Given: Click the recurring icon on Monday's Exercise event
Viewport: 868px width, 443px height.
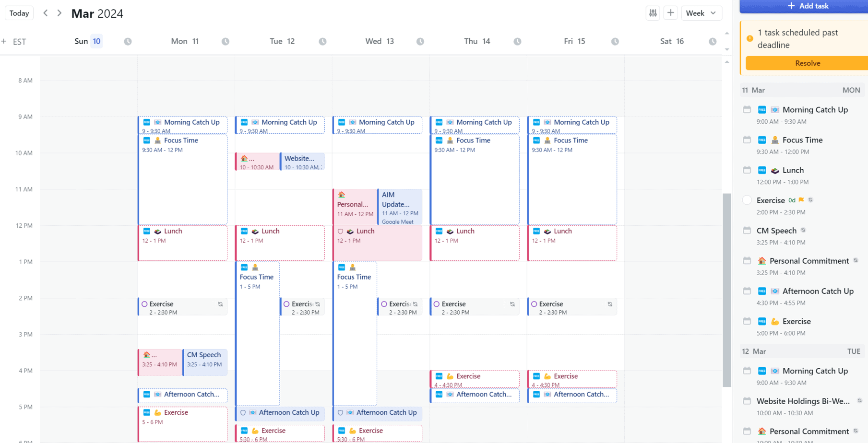Looking at the screenshot, I should (220, 304).
